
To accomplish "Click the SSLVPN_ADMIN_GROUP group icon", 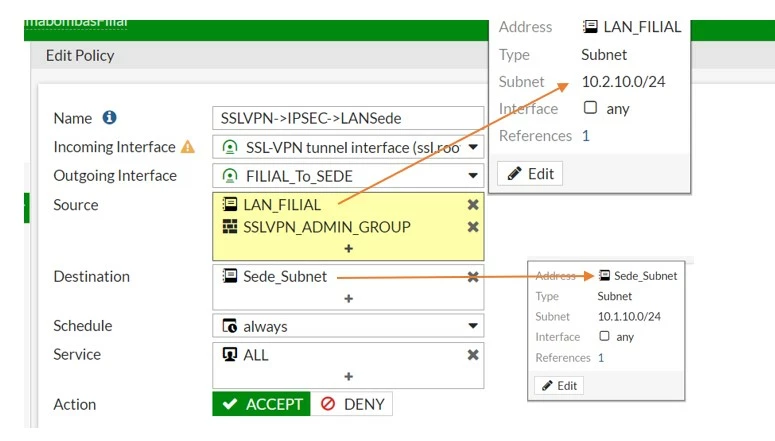I will pyautogui.click(x=230, y=226).
